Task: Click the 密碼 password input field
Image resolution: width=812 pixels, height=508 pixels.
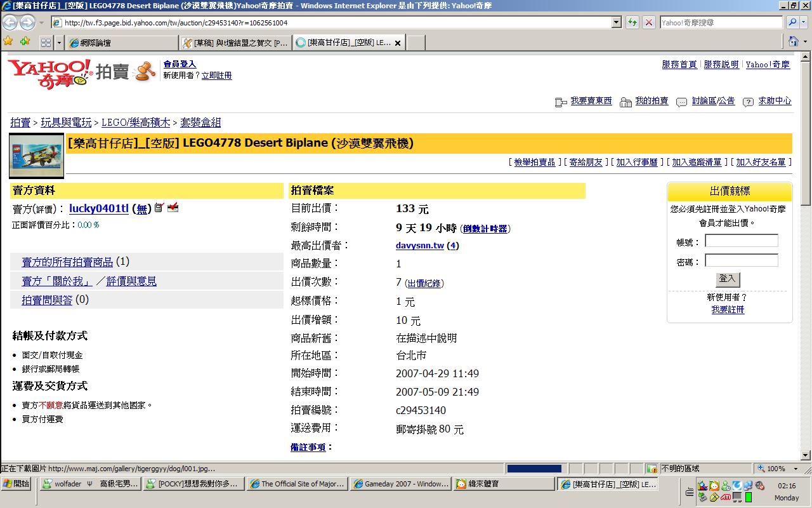Action: pos(742,260)
